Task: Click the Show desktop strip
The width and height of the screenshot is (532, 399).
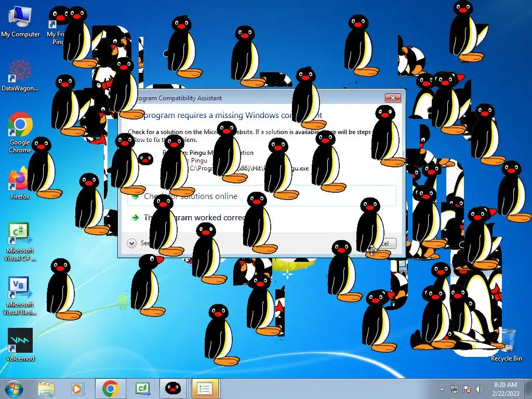Action: click(x=529, y=389)
